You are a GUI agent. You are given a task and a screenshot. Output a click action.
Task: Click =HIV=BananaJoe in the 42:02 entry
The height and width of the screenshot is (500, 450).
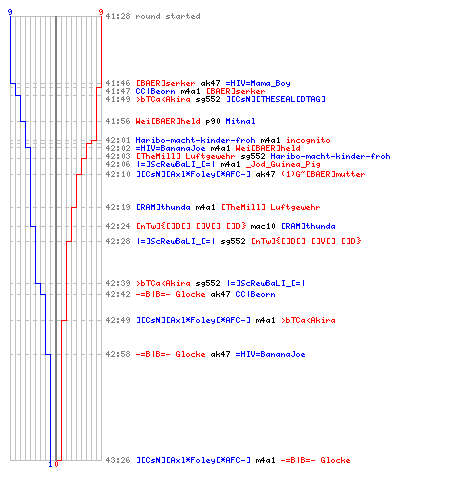(170, 148)
